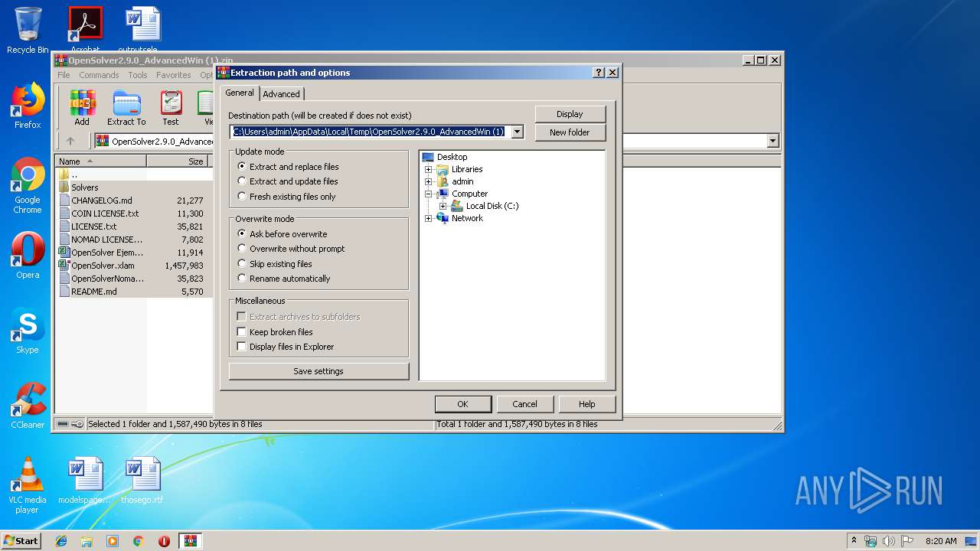Click the Help button

[586, 404]
